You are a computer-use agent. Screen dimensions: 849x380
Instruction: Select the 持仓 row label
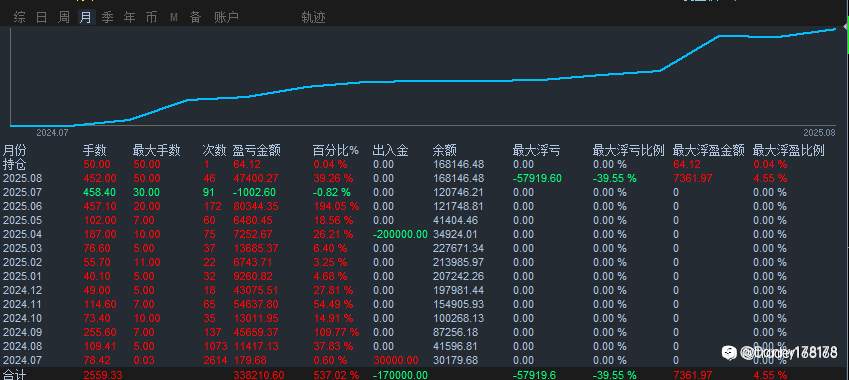(15, 164)
